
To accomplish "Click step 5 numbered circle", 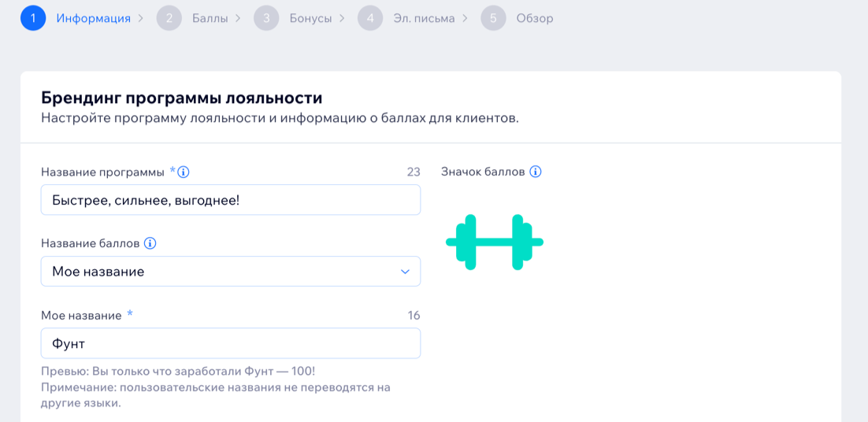I will tap(493, 18).
